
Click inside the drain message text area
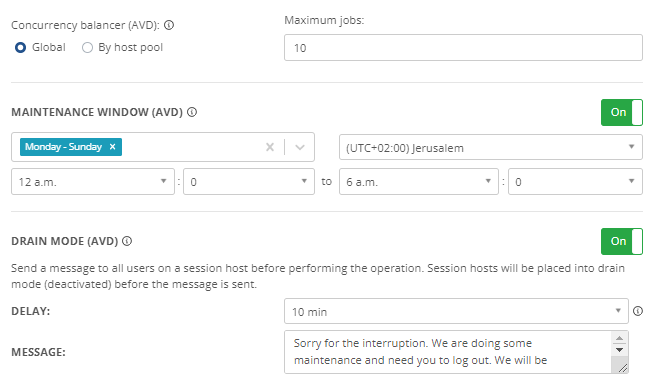[448, 352]
